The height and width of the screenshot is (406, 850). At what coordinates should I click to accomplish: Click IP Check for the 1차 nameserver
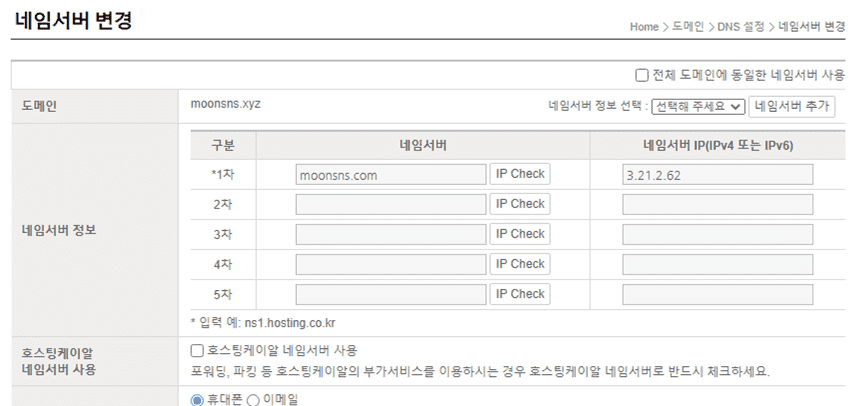coord(520,174)
